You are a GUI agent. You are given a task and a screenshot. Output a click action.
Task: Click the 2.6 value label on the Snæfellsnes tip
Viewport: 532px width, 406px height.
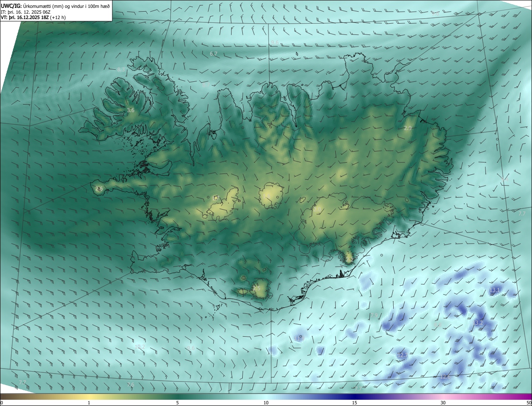click(x=99, y=189)
